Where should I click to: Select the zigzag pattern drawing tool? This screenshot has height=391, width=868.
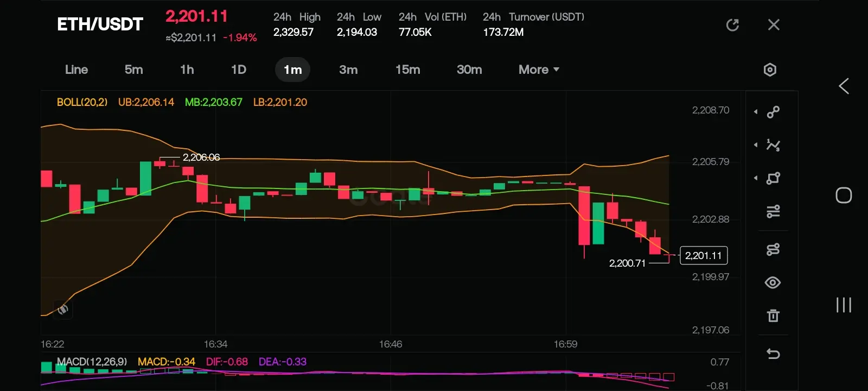point(773,145)
